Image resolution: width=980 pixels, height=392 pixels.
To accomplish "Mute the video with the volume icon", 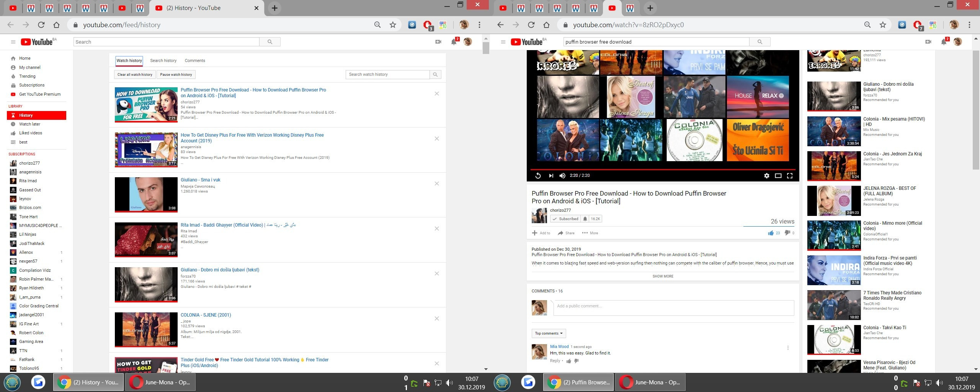I will [x=562, y=176].
